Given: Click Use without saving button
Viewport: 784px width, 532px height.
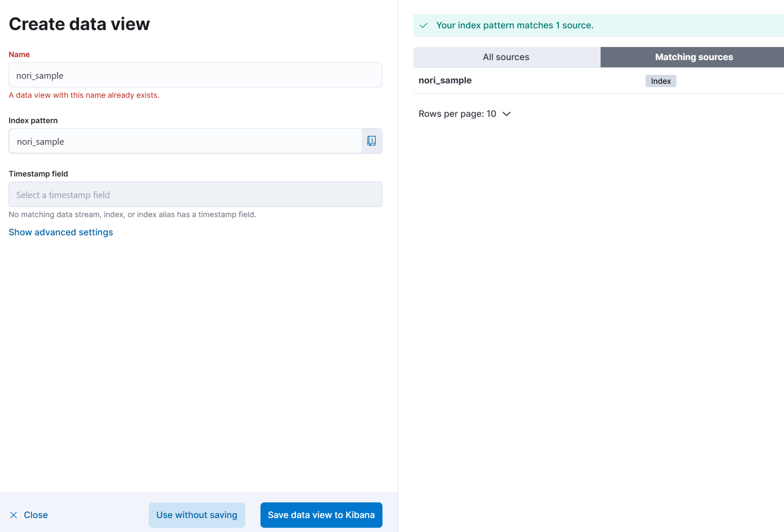Looking at the screenshot, I should tap(197, 515).
